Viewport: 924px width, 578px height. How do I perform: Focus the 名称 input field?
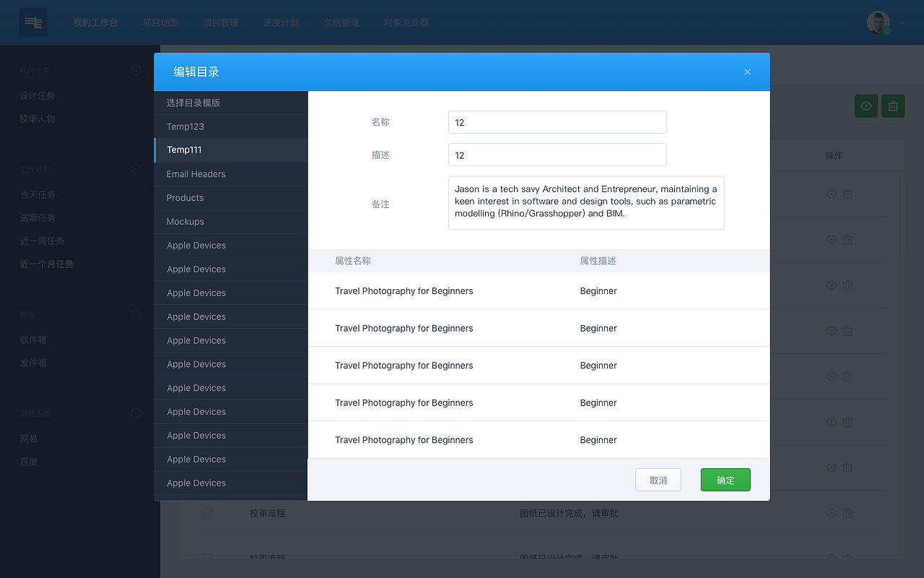[557, 122]
